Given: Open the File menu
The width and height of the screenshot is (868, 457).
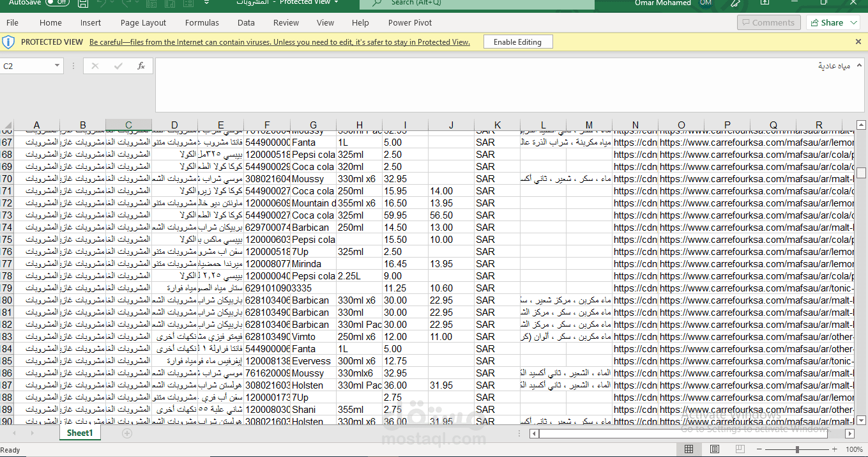Looking at the screenshot, I should click(12, 22).
